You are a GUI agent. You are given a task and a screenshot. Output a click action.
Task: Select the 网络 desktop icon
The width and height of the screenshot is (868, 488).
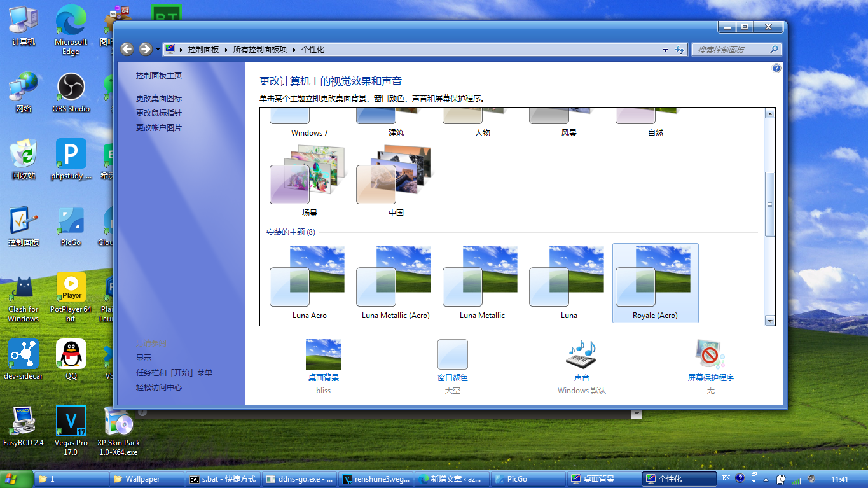pyautogui.click(x=24, y=93)
